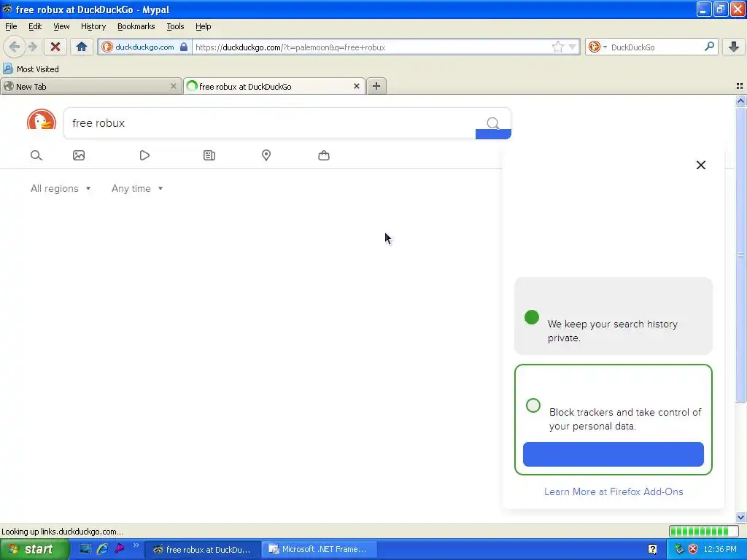Click the DuckDuckGo duck logo
Viewport: 747px width, 560px height.
42,120
